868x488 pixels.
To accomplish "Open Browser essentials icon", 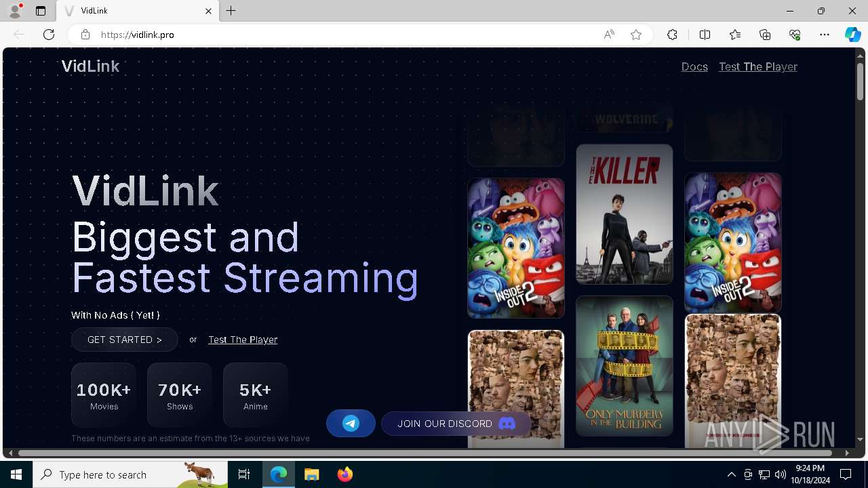I will pos(795,35).
